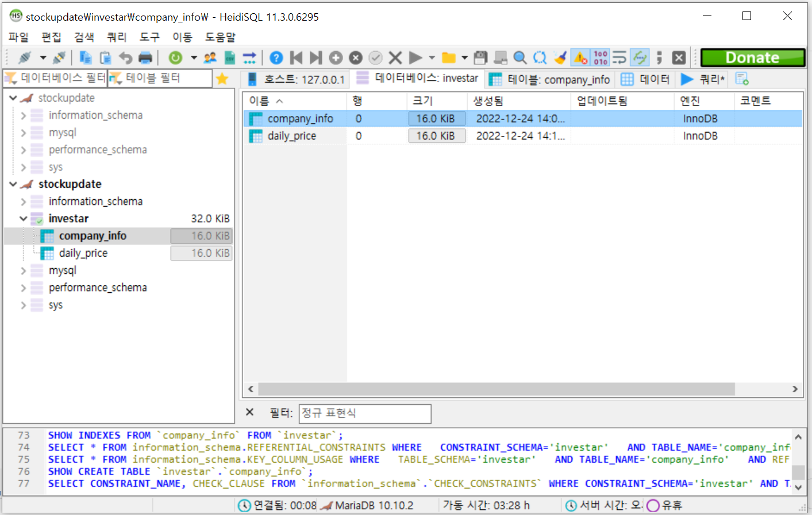Jump to first row icon
Screen dimensions: 812x515
(297, 57)
